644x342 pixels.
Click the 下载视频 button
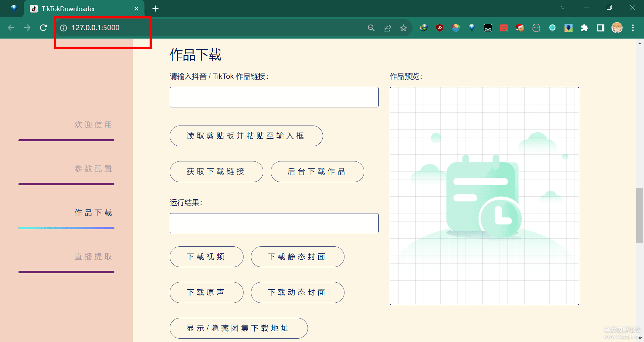[206, 256]
